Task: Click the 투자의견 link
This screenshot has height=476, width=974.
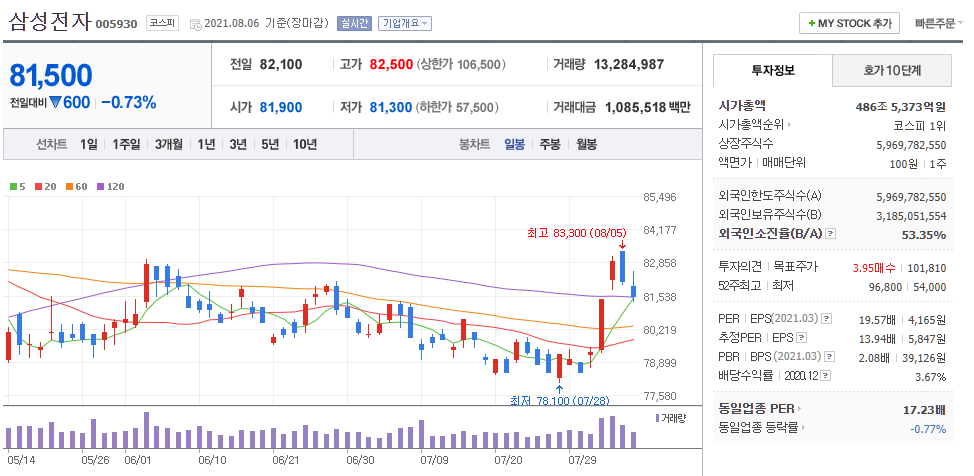Action: 740,267
